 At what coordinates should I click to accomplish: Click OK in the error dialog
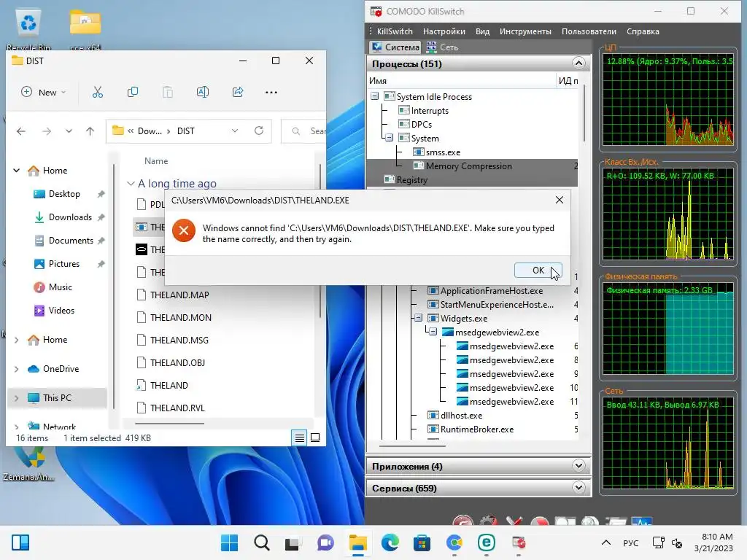pyautogui.click(x=538, y=271)
